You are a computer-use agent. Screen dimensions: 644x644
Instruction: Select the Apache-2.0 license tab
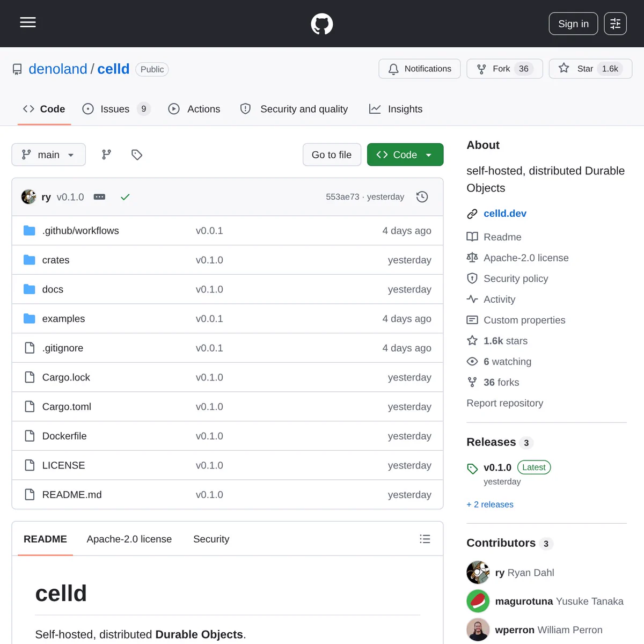129,539
